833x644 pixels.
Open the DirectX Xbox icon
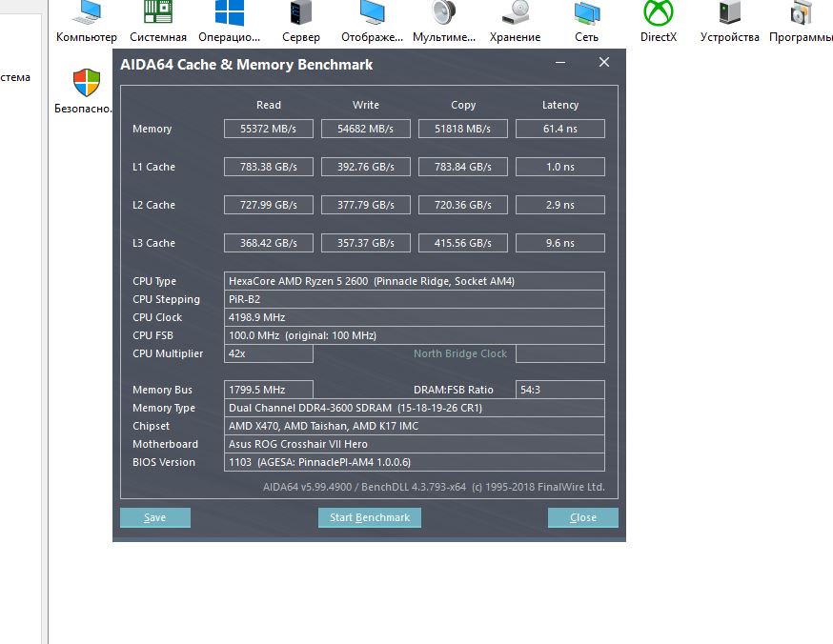tap(659, 12)
